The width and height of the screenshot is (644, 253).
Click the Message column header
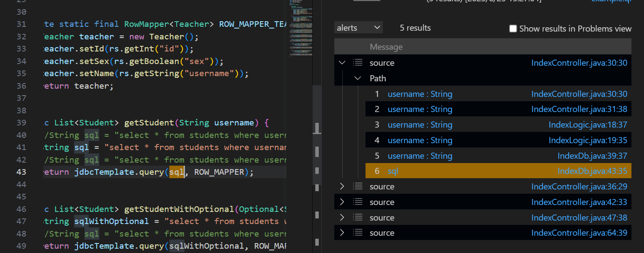click(386, 47)
